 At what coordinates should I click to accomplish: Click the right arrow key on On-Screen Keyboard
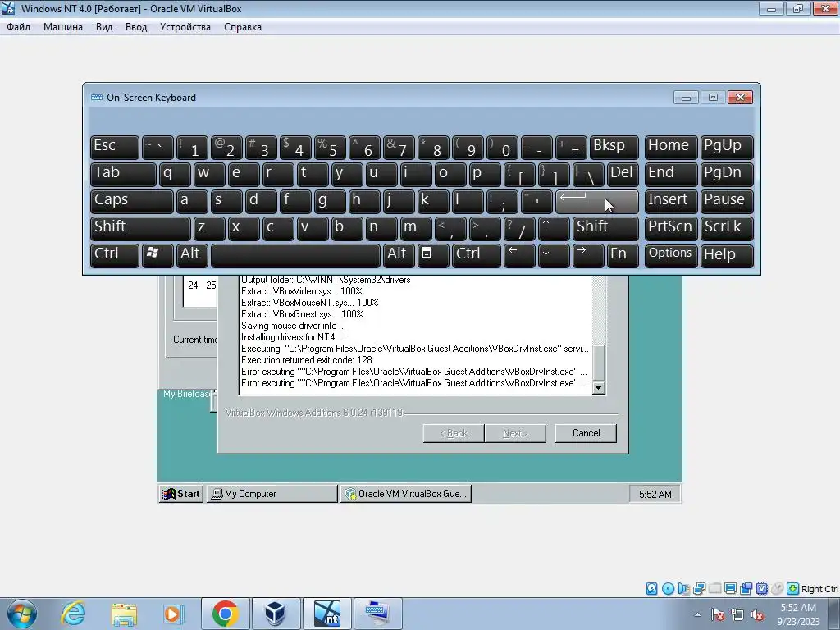[x=587, y=255]
